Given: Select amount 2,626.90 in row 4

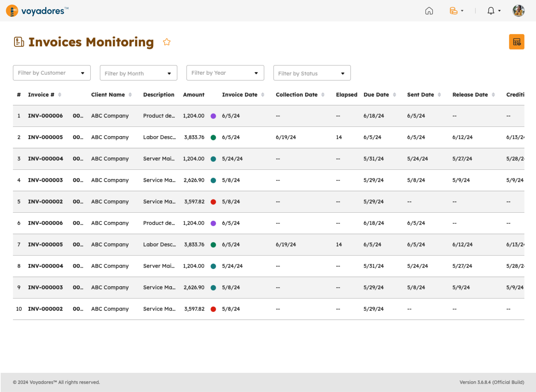Looking at the screenshot, I should click(194, 180).
